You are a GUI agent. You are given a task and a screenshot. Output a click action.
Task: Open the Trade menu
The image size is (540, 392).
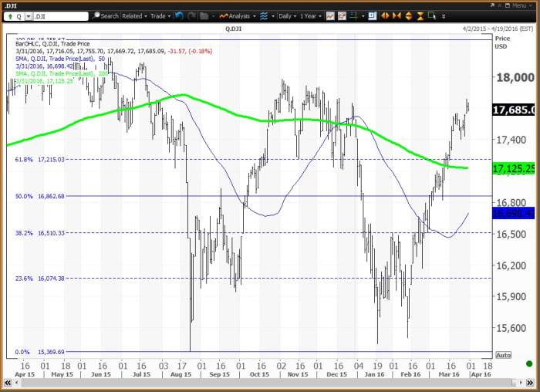click(x=160, y=16)
